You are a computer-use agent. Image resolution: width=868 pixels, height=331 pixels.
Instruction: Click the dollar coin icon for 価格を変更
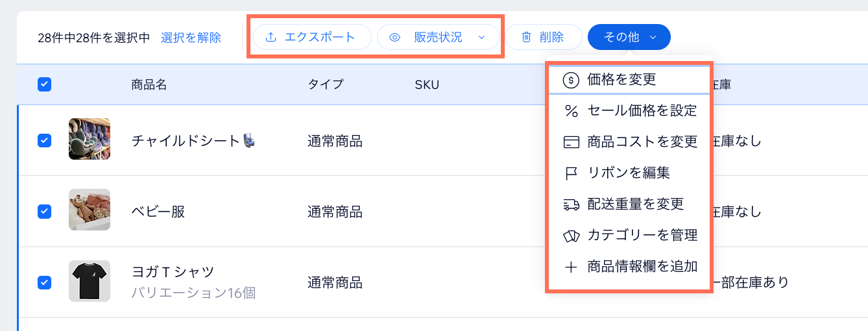(570, 80)
